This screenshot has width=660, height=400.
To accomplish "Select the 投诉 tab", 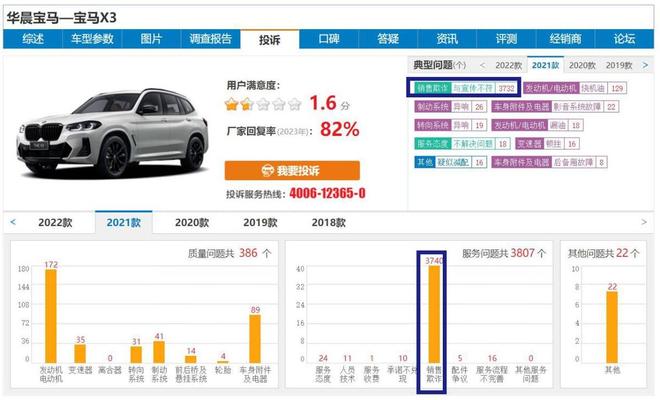I will tap(269, 40).
